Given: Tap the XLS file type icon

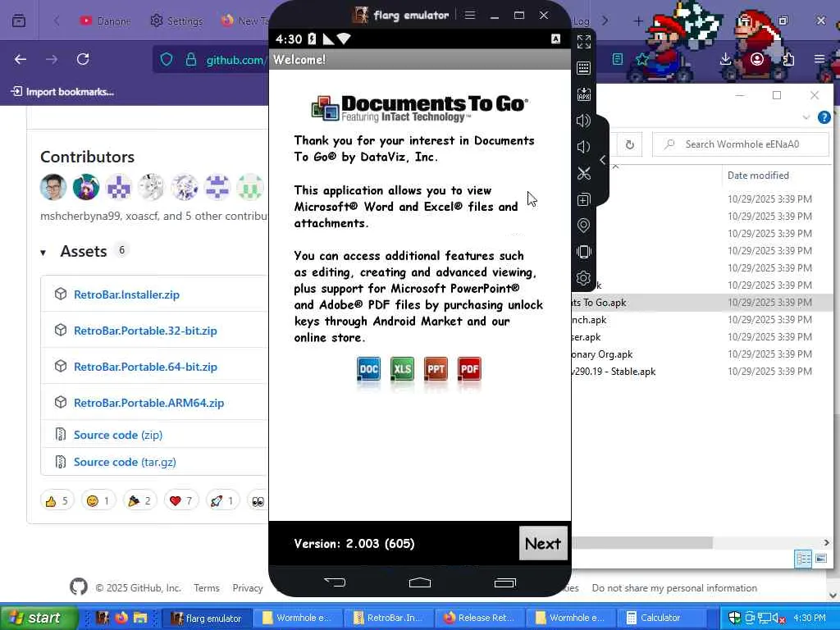Looking at the screenshot, I should click(x=402, y=369).
